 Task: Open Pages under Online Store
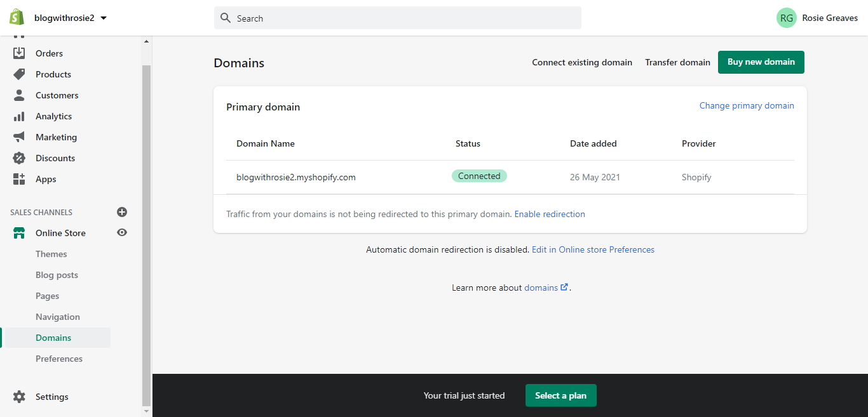click(x=48, y=296)
